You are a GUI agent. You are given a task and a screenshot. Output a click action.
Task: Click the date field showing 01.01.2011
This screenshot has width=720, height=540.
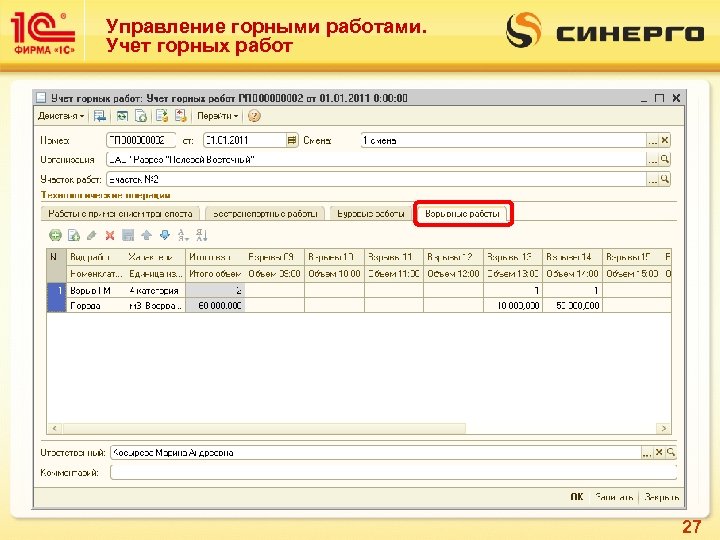245,140
